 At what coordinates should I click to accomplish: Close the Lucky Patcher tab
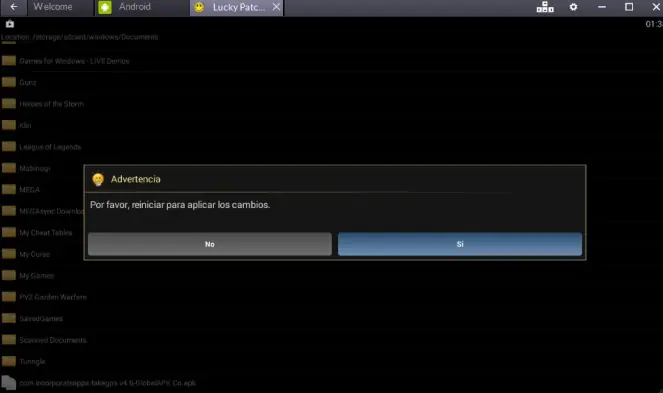pos(276,7)
